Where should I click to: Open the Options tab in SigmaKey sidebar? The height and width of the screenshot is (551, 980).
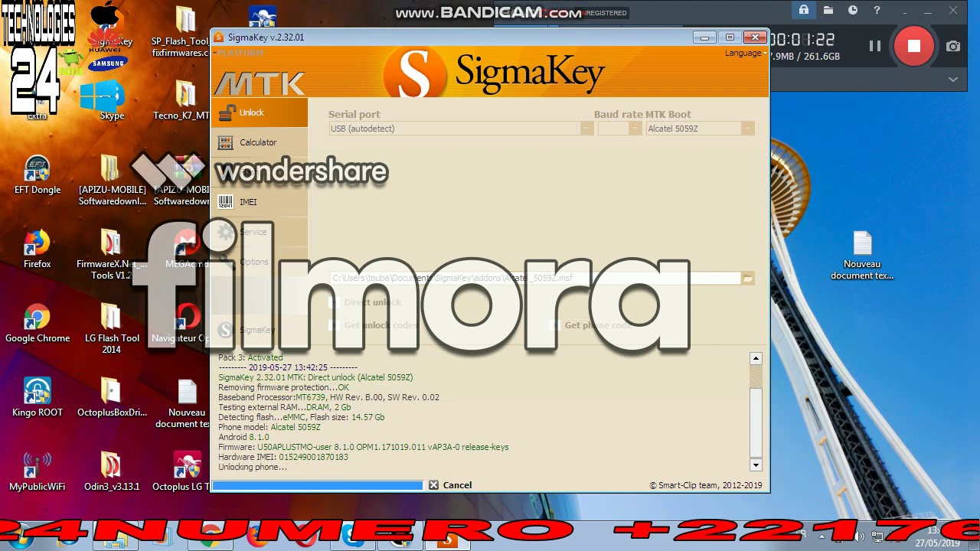coord(259,262)
